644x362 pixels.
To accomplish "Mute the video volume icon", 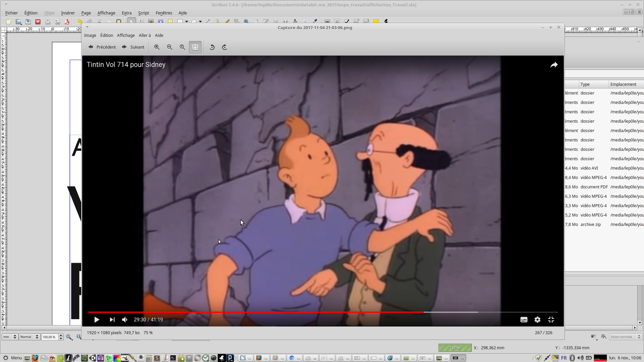I will click(125, 320).
